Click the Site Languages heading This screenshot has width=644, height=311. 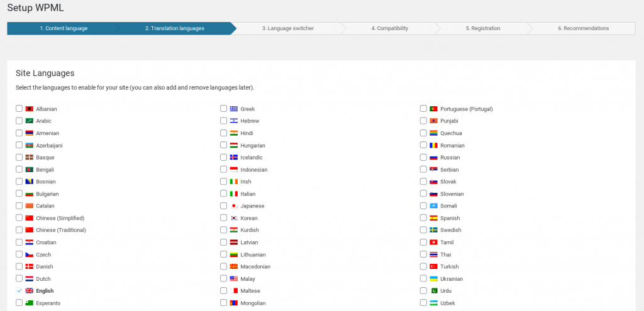click(45, 74)
